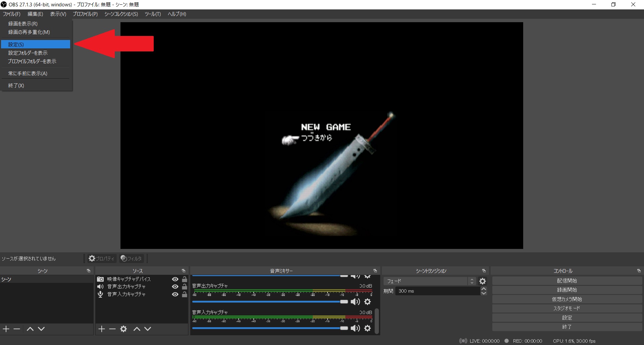Add a new scene with the plus icon
644x345 pixels.
coord(6,329)
